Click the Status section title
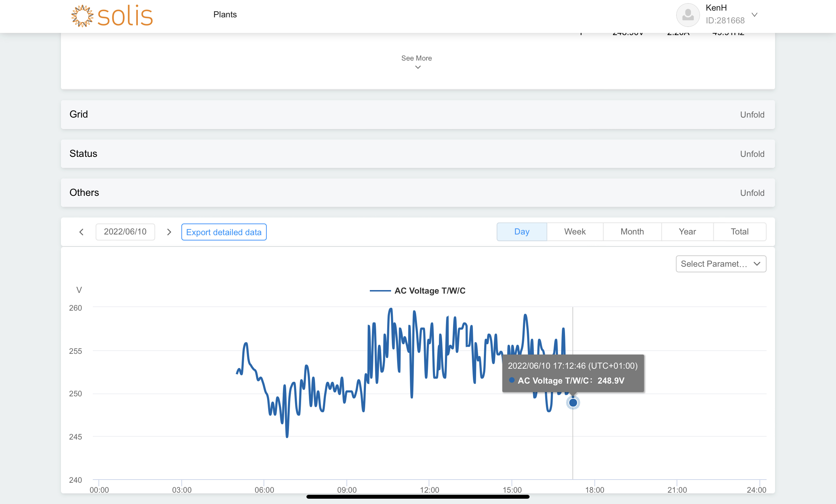 83,154
